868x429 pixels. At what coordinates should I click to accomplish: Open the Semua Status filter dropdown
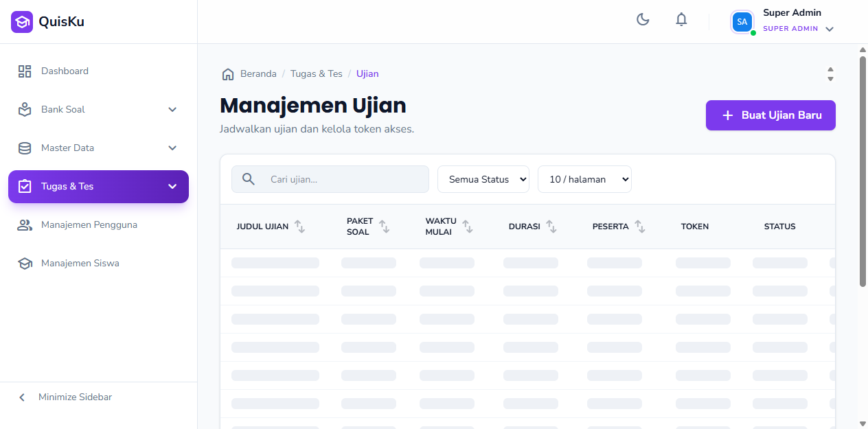(483, 179)
